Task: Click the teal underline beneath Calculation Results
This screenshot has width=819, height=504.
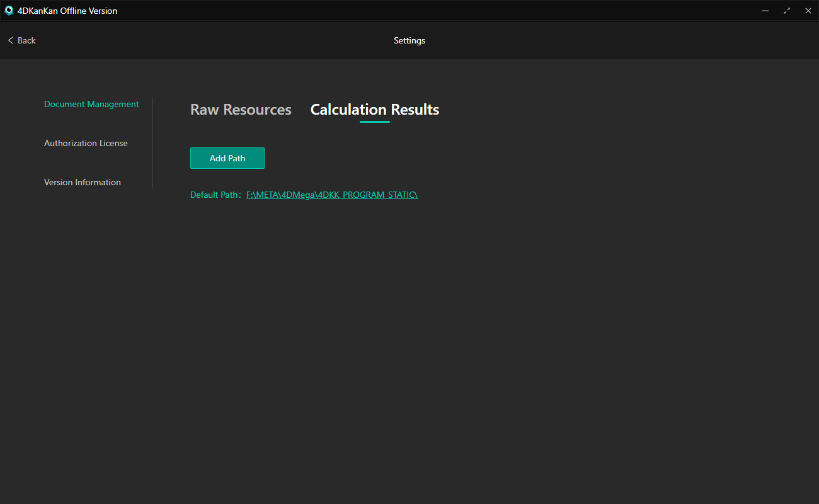Action: (x=374, y=122)
